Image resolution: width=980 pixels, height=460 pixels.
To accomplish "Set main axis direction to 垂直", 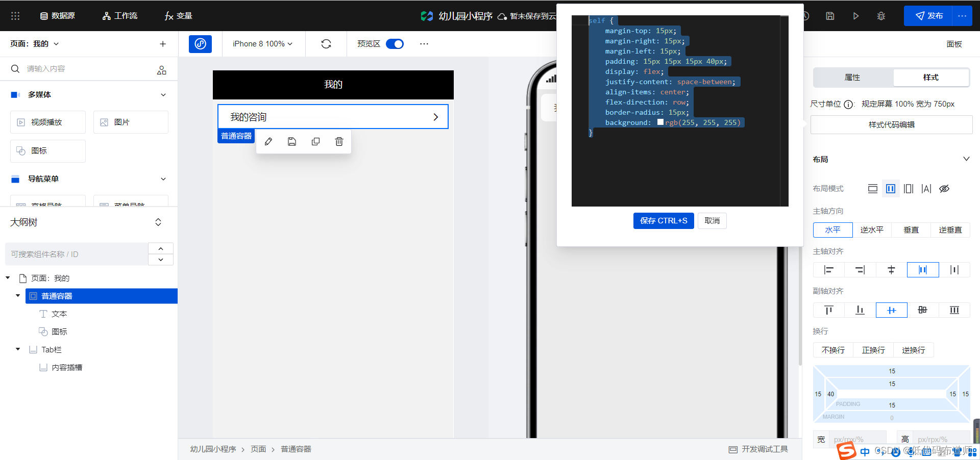I will point(911,230).
